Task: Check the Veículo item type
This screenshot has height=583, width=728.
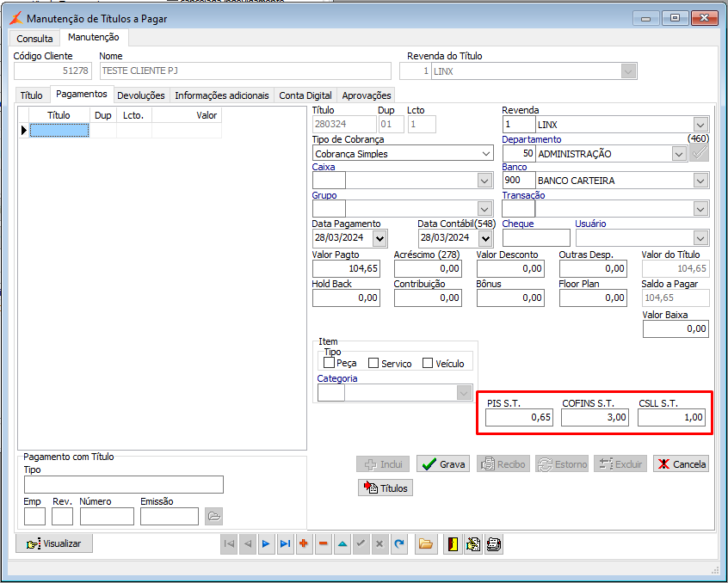Action: 428,363
